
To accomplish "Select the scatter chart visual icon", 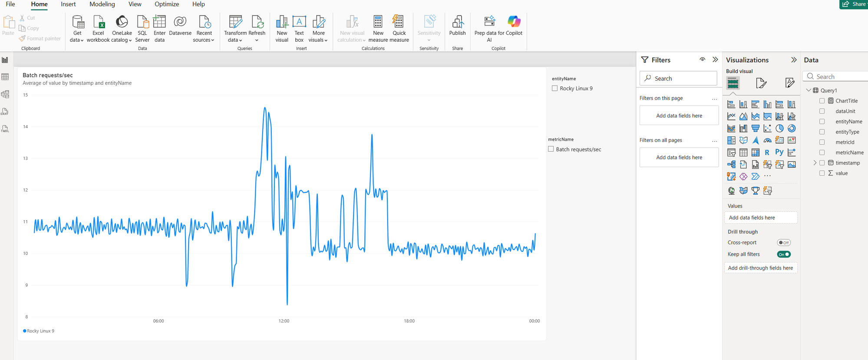I will pos(767,129).
